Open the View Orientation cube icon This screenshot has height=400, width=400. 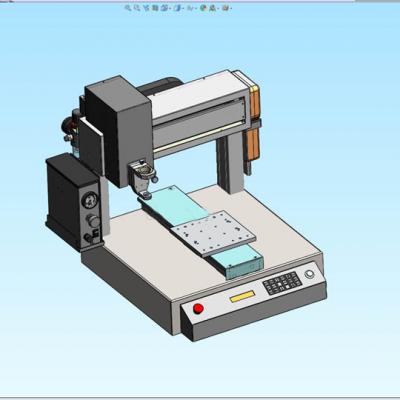coord(165,8)
